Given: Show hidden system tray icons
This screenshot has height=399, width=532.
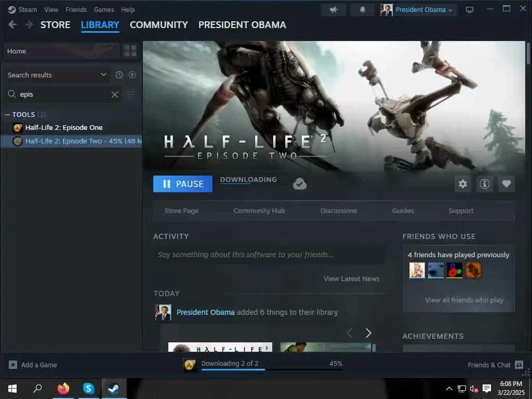Looking at the screenshot, I should tap(449, 389).
